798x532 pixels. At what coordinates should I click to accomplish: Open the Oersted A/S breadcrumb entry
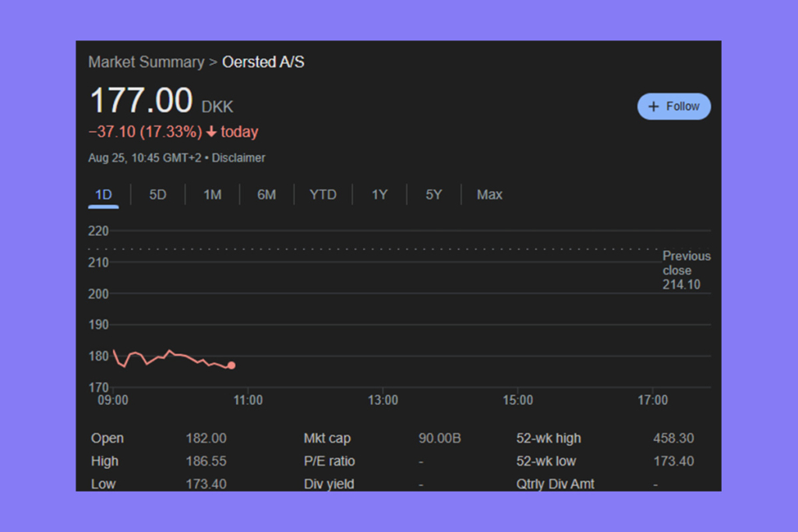click(x=263, y=62)
